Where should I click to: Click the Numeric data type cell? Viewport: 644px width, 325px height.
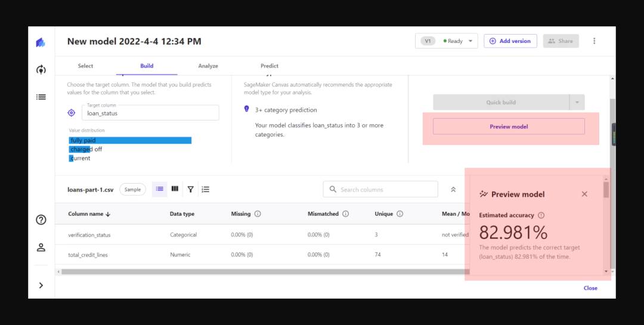[180, 255]
